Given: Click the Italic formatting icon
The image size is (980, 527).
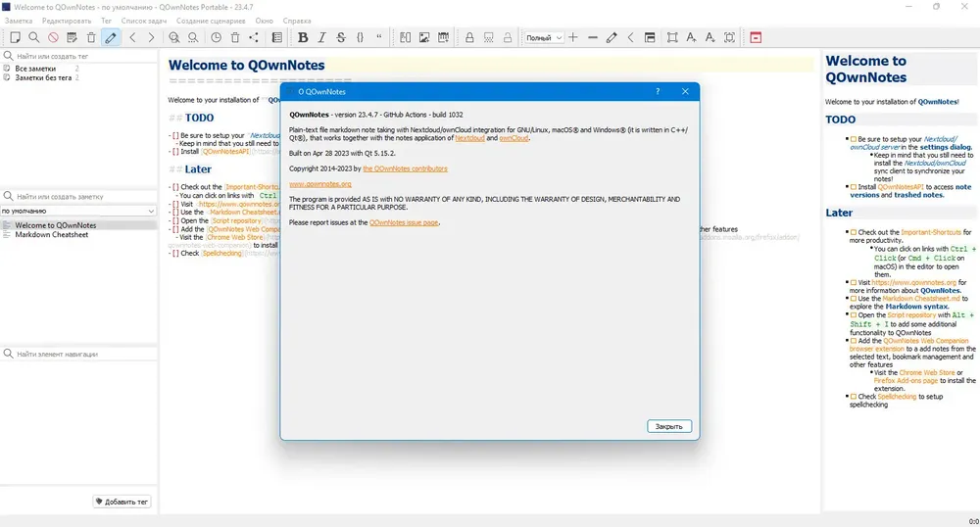Looking at the screenshot, I should [321, 37].
